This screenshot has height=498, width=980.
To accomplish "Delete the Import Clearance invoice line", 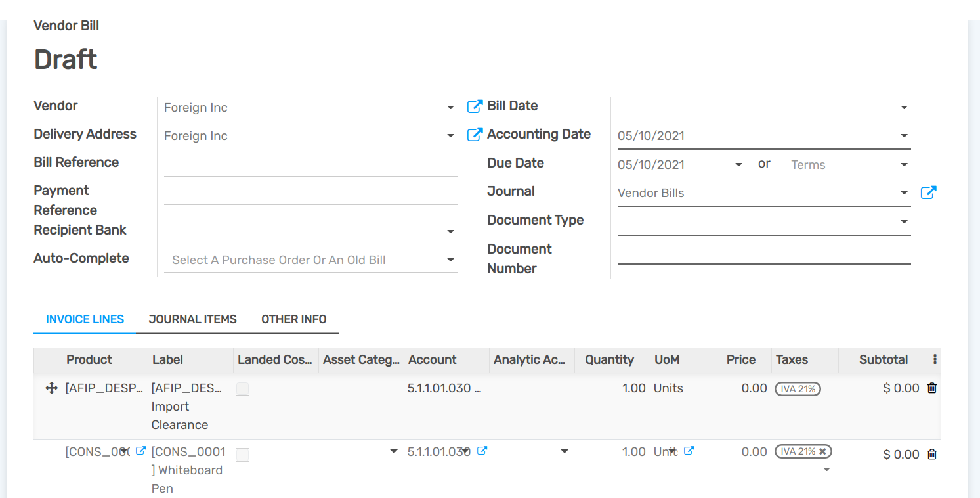I will pos(931,388).
